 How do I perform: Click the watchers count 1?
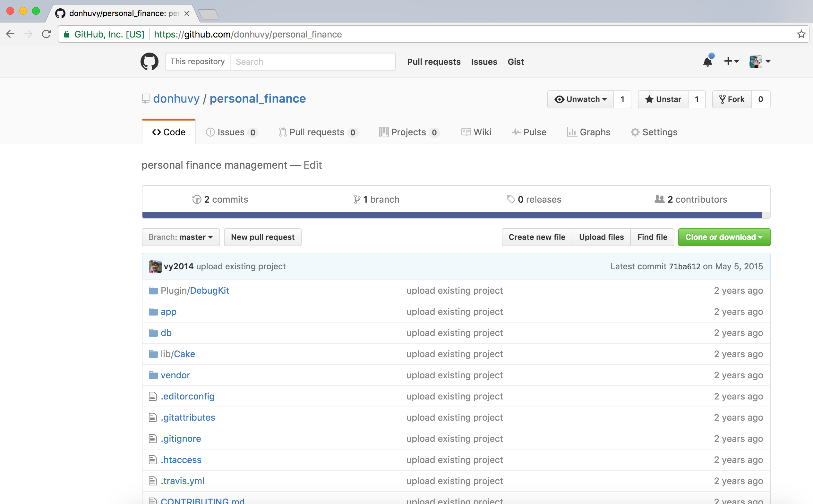622,99
